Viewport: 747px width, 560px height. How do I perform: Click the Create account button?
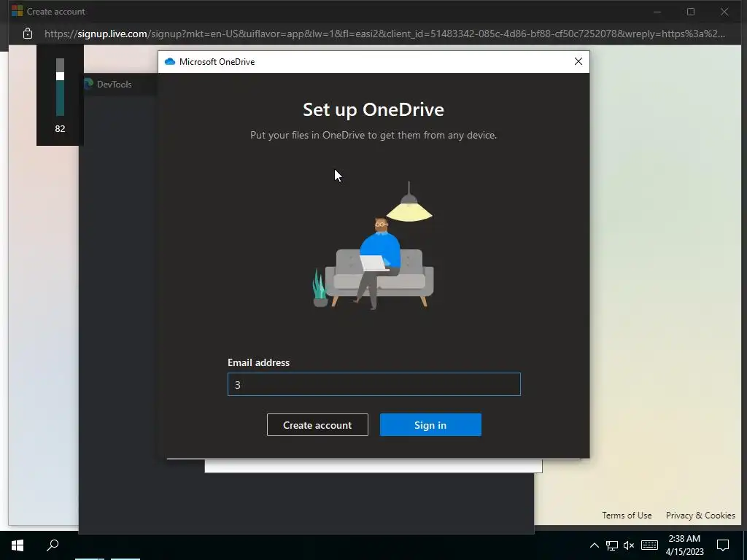[x=317, y=425]
